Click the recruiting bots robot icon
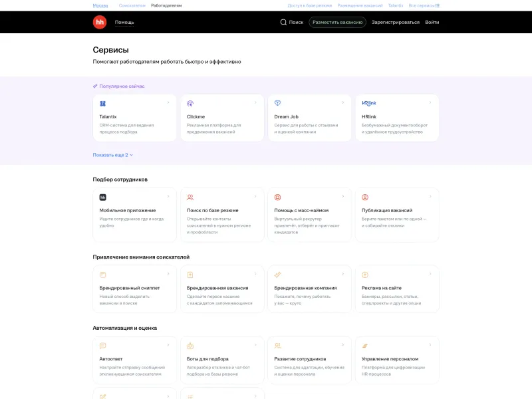532x399 pixels. point(190,346)
